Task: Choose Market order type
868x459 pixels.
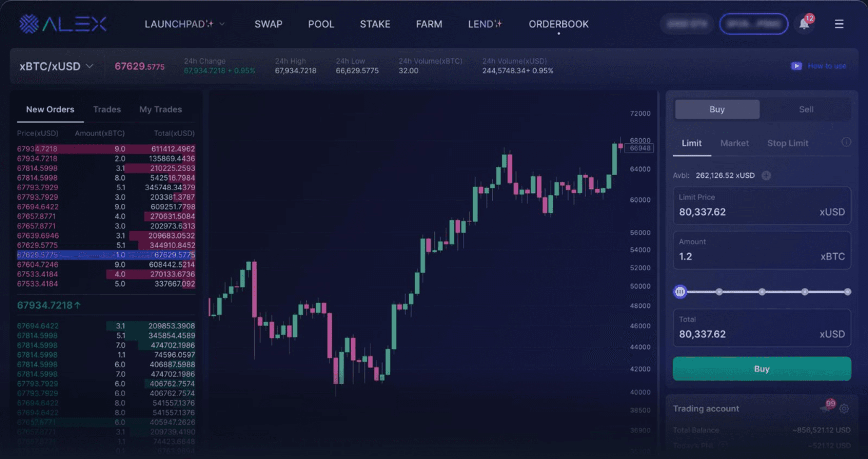Action: tap(734, 143)
